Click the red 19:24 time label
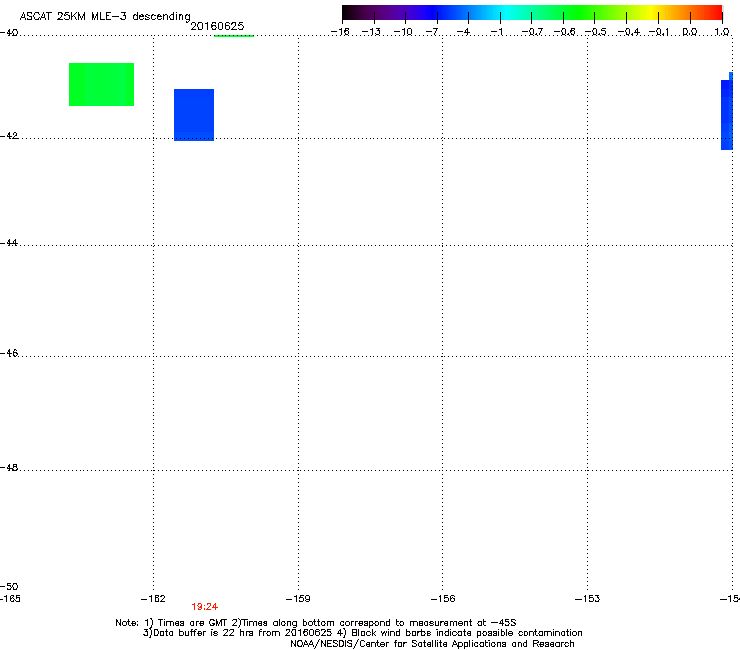This screenshot has height=650, width=740. pos(204,607)
